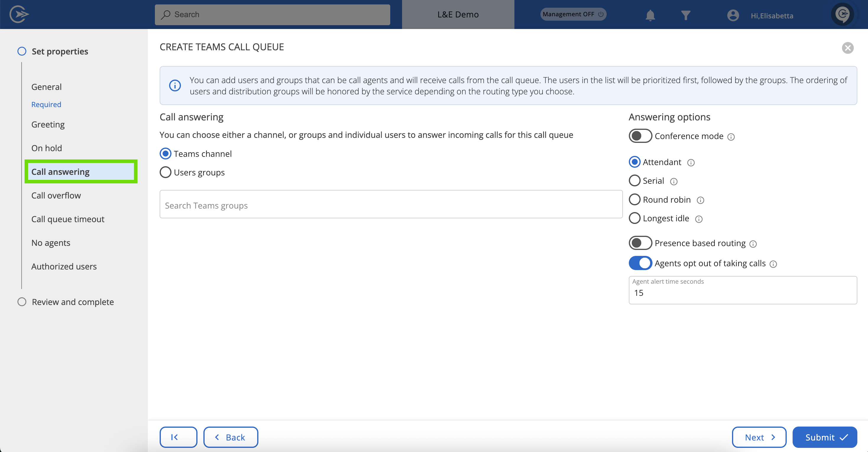Go to On hold step
The height and width of the screenshot is (452, 868).
coord(46,148)
